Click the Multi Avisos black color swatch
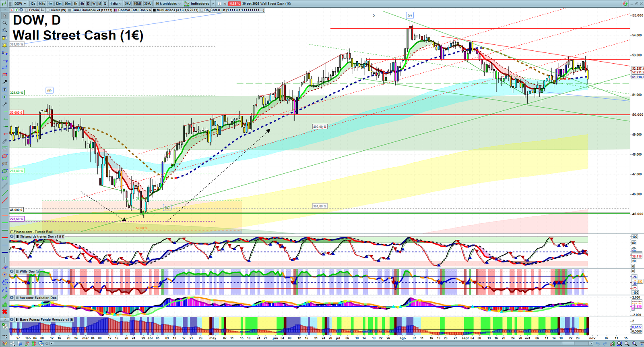The height and width of the screenshot is (347, 644). 155,10
